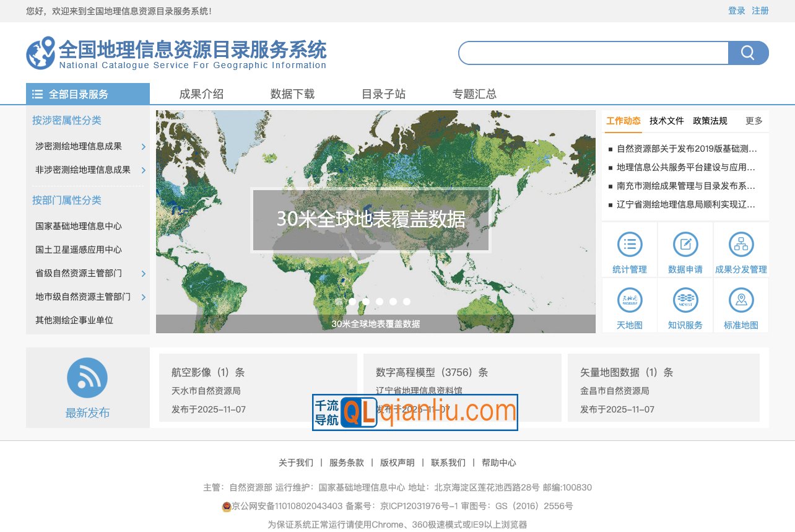
Task: Click the RSS icon above 最新发布
Action: (x=87, y=377)
